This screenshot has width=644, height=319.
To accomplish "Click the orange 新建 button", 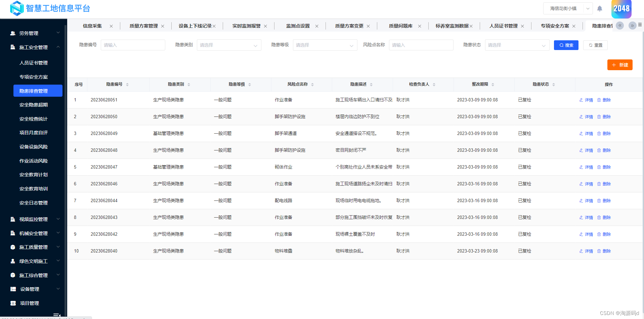I will 620,65.
